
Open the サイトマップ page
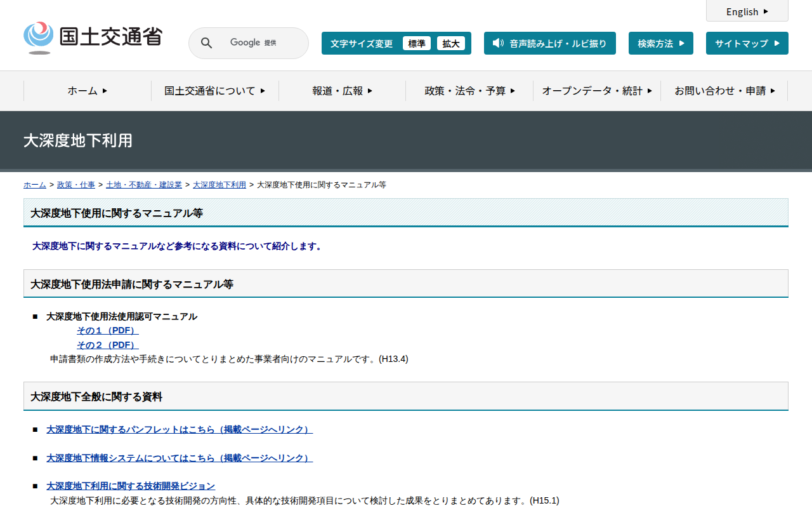(747, 43)
